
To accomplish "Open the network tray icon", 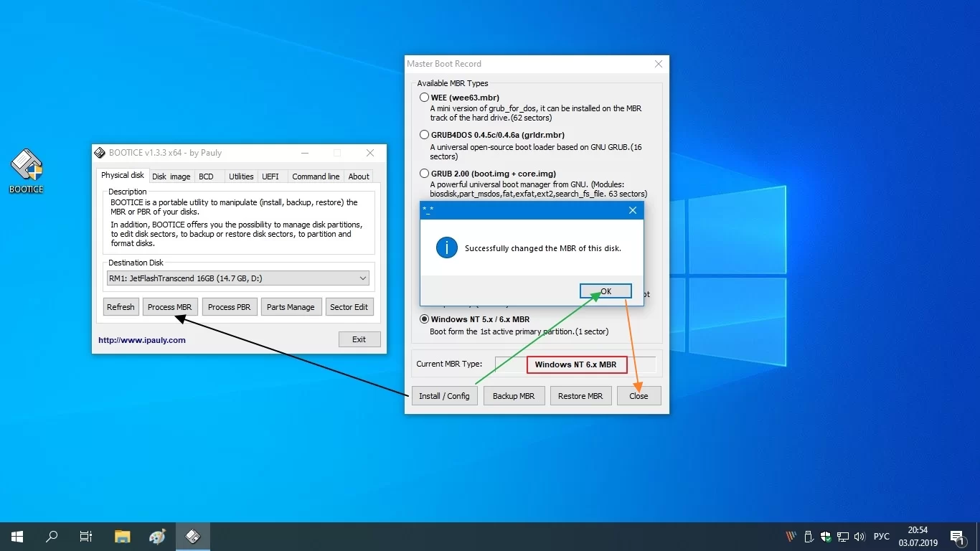I will click(x=843, y=536).
